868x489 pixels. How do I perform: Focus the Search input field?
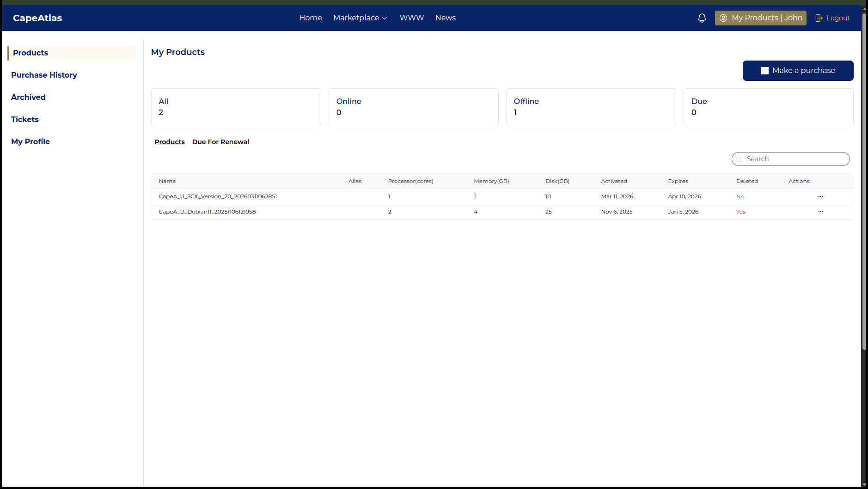pos(790,159)
